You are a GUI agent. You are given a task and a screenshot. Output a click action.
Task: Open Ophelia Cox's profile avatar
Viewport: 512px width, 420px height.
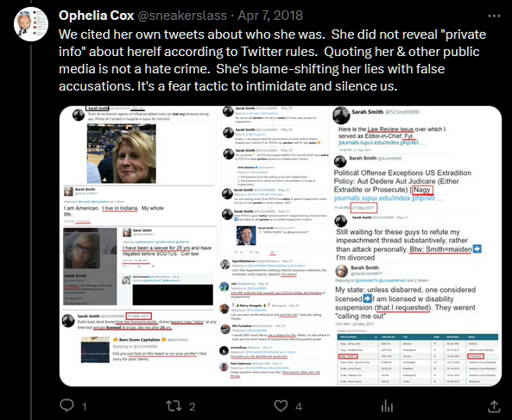[x=31, y=24]
